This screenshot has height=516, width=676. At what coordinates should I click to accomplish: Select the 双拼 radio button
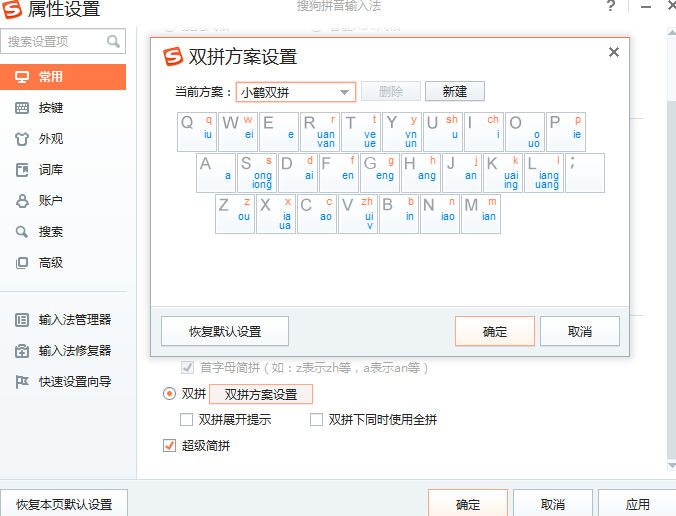[169, 394]
